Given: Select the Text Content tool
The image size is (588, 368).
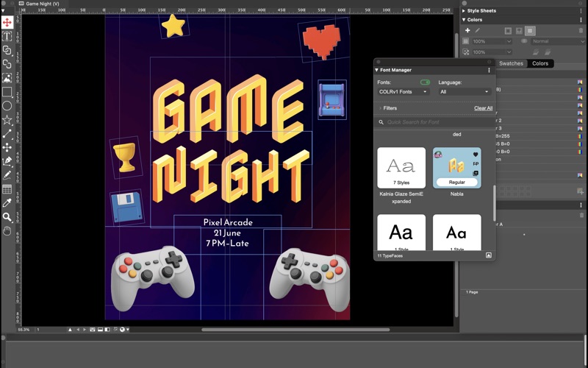Looking at the screenshot, I should coord(7,36).
